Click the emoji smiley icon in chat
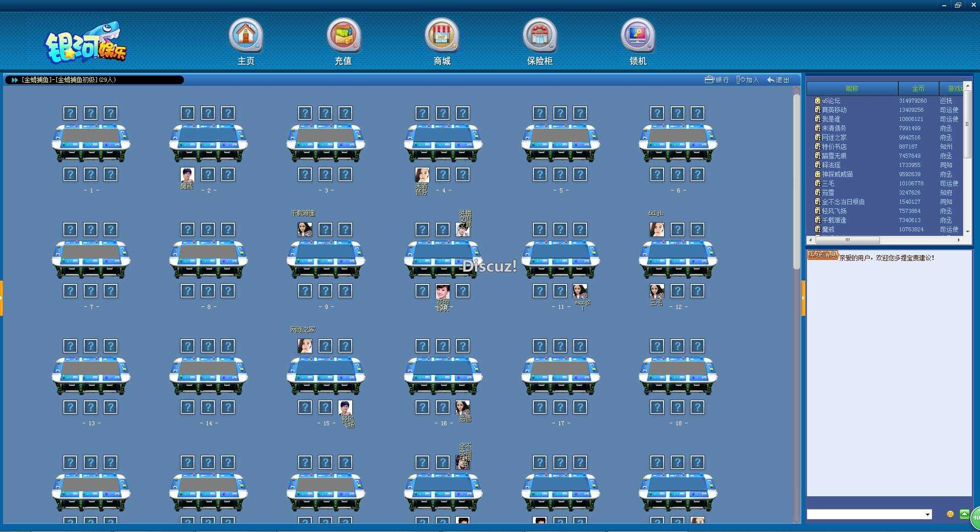The width and height of the screenshot is (980, 532). click(950, 514)
